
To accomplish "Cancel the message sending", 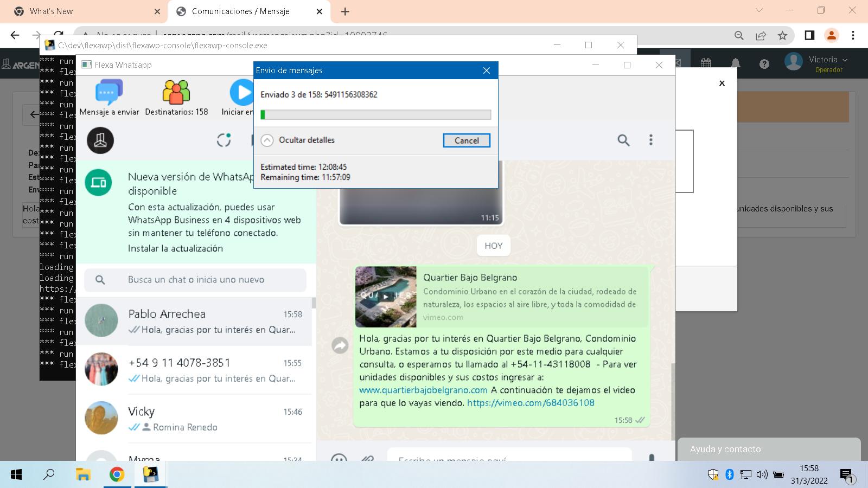I will (467, 140).
